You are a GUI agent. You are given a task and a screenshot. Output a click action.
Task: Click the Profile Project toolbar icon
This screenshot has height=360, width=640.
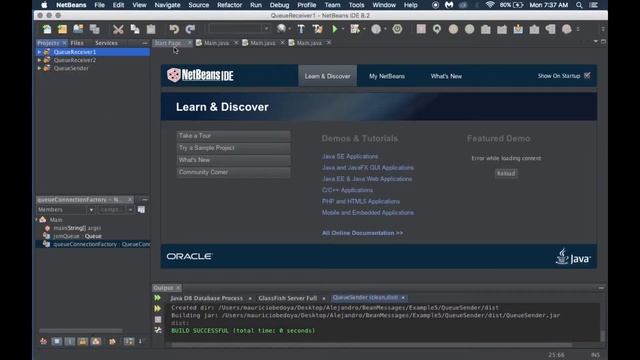(x=376, y=29)
